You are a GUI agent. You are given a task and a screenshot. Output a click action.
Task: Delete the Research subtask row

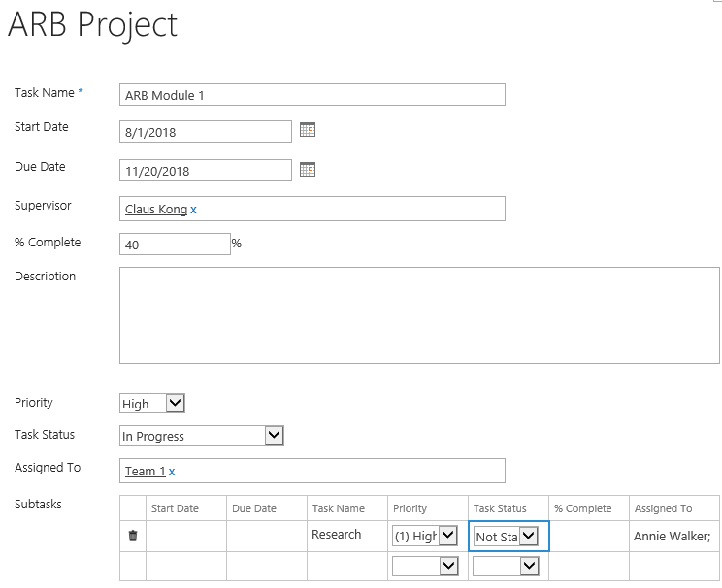click(133, 536)
